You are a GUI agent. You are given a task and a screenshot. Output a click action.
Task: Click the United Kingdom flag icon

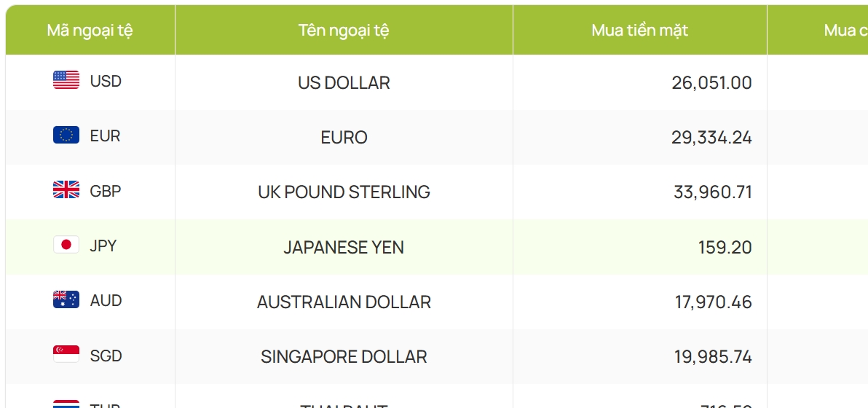[66, 191]
